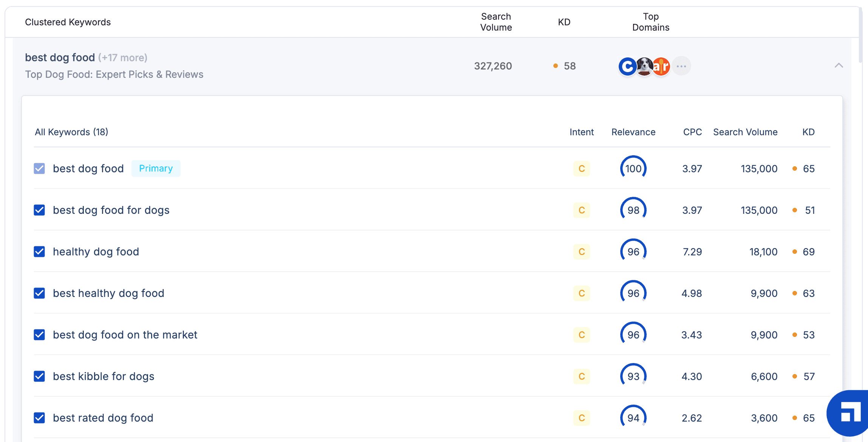Click Top Domains column header
The width and height of the screenshot is (868, 442).
tap(651, 22)
